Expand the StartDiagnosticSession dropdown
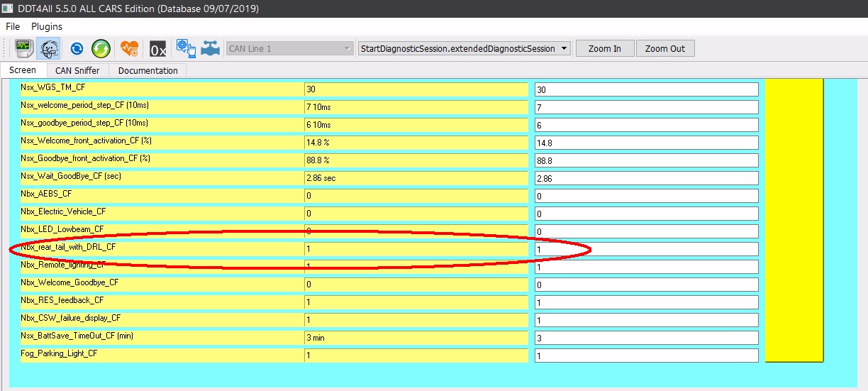This screenshot has width=868, height=391. [464, 49]
